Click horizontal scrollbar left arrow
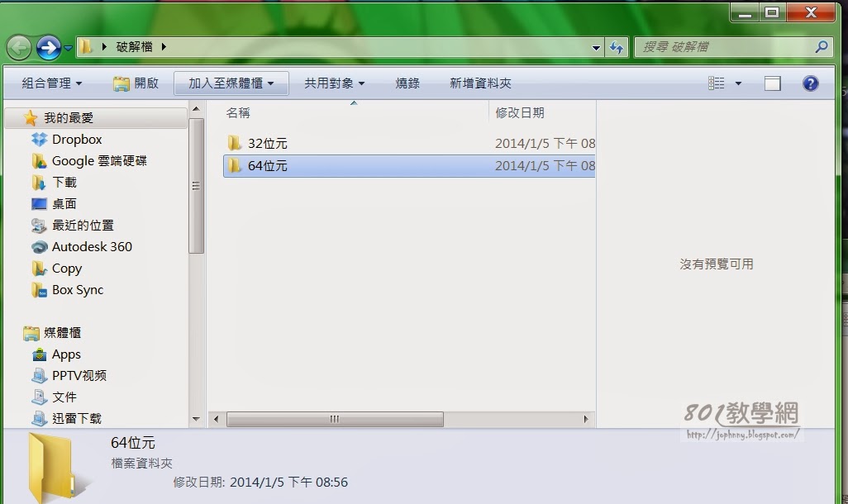The height and width of the screenshot is (504, 848). (217, 419)
